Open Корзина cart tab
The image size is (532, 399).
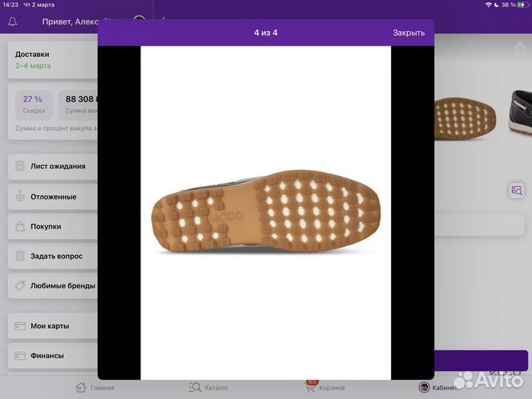(x=325, y=387)
